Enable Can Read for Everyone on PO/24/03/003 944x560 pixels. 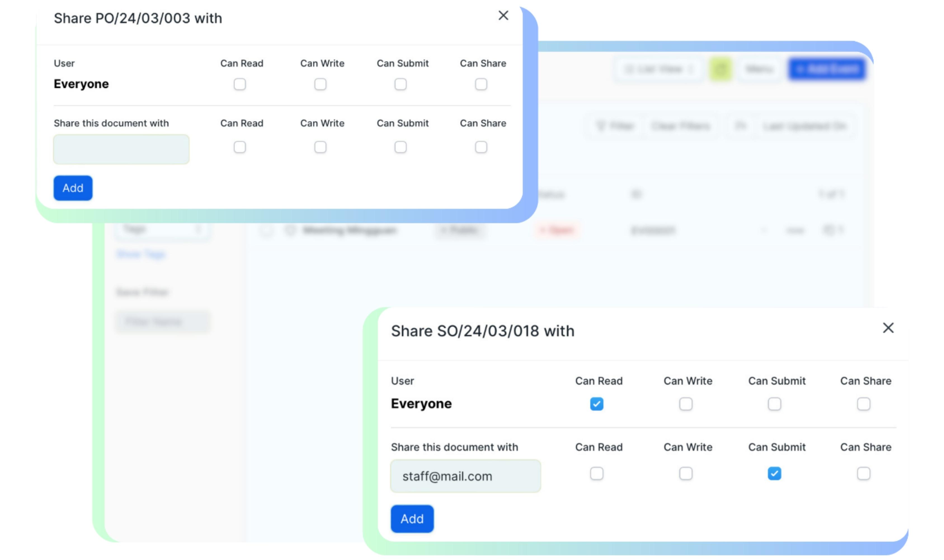240,84
